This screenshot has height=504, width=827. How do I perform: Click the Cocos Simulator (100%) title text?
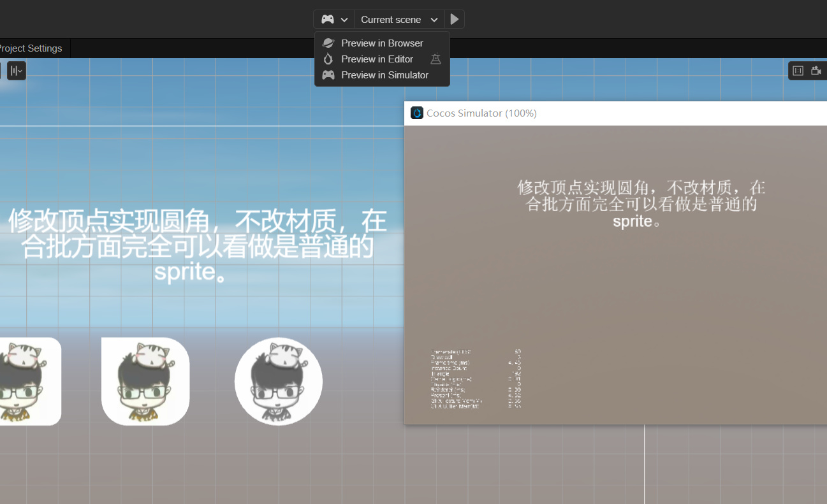481,113
